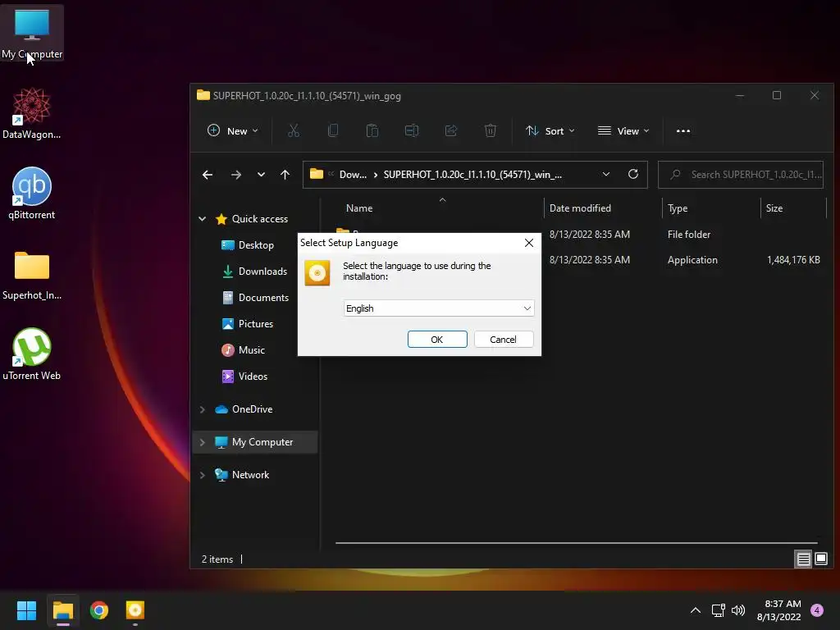Viewport: 840px width, 630px height.
Task: Click the Application type cell
Action: (692, 260)
